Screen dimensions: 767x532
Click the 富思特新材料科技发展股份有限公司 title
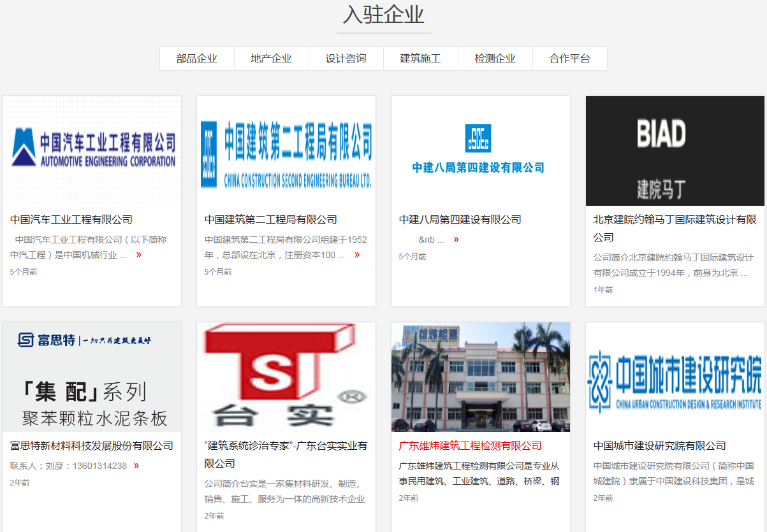point(92,446)
